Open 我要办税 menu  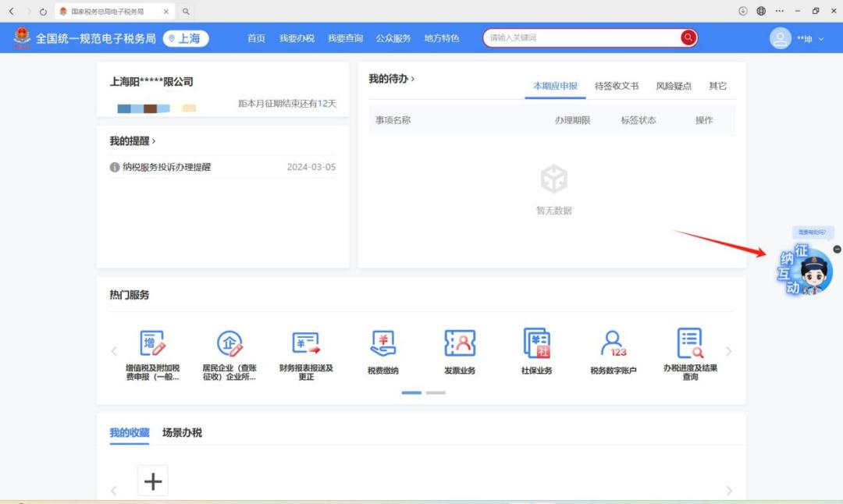click(297, 38)
